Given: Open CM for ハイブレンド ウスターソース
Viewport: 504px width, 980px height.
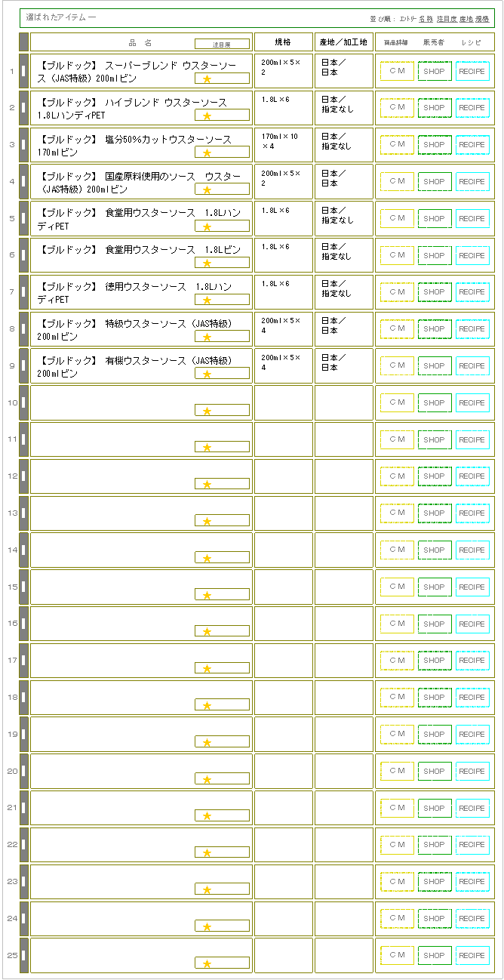Looking at the screenshot, I should 397,108.
